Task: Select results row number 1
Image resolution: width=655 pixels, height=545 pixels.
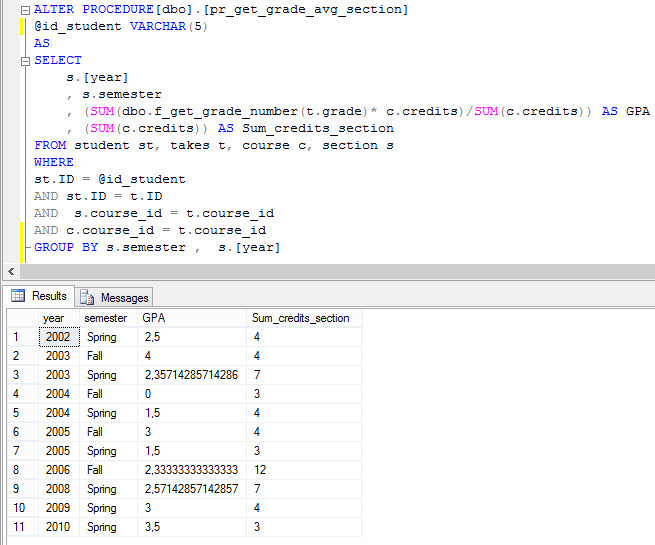Action: 23,337
